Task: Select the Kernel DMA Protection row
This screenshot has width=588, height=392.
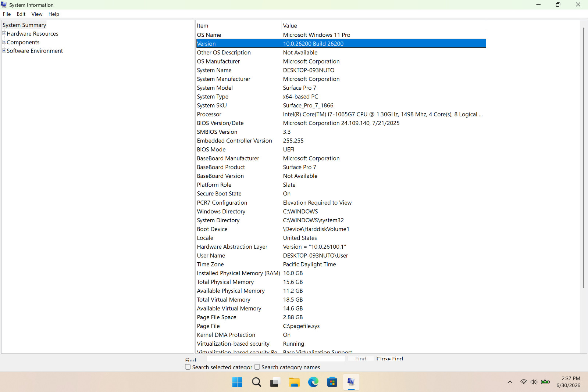Action: tap(341, 335)
